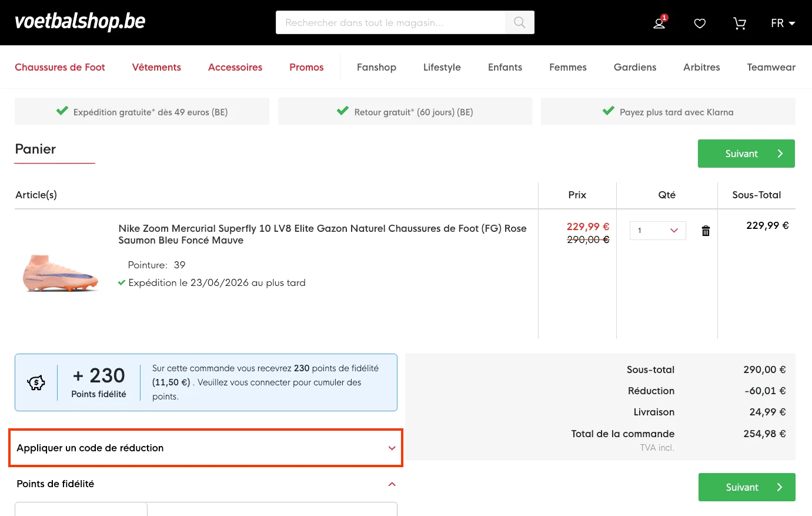812x516 pixels.
Task: Click the bottom Suivant button
Action: [747, 487]
